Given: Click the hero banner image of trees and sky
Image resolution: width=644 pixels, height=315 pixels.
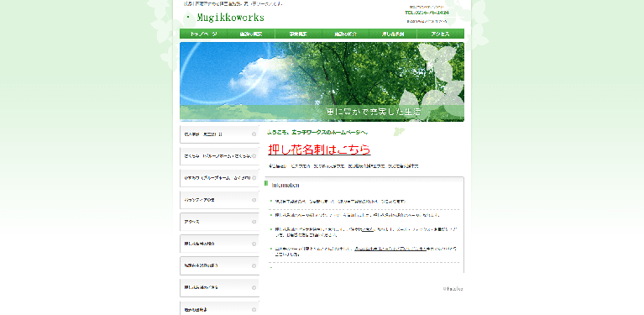Looking at the screenshot, I should tap(322, 81).
